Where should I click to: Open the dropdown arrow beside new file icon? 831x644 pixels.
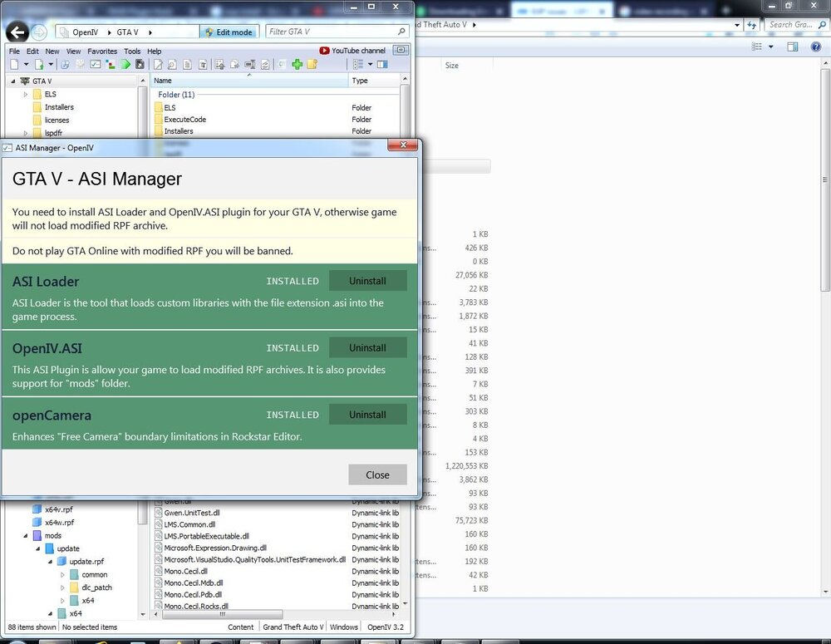(26, 64)
